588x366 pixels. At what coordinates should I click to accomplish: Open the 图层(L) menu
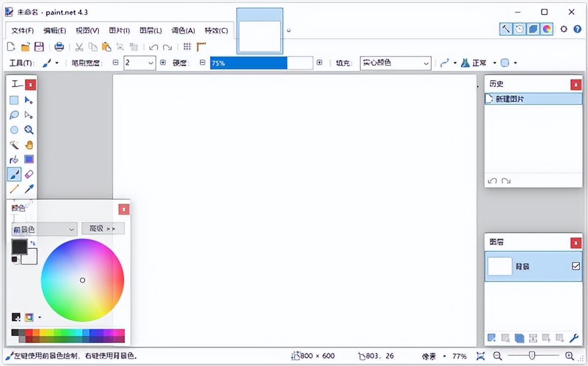[x=150, y=30]
